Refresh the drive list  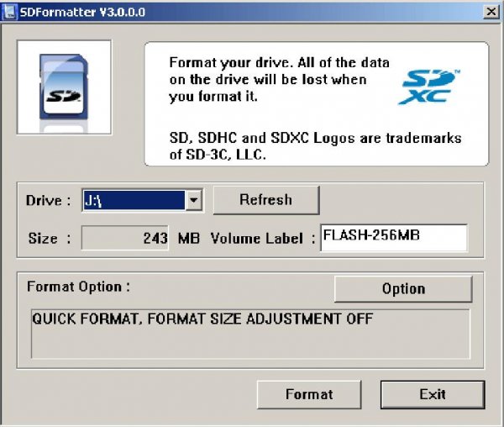[x=266, y=200]
